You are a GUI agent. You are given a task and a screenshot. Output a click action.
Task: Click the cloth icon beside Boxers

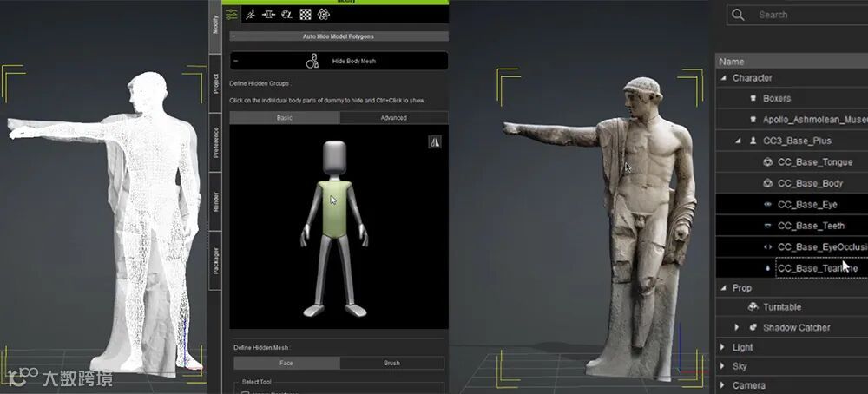[753, 99]
